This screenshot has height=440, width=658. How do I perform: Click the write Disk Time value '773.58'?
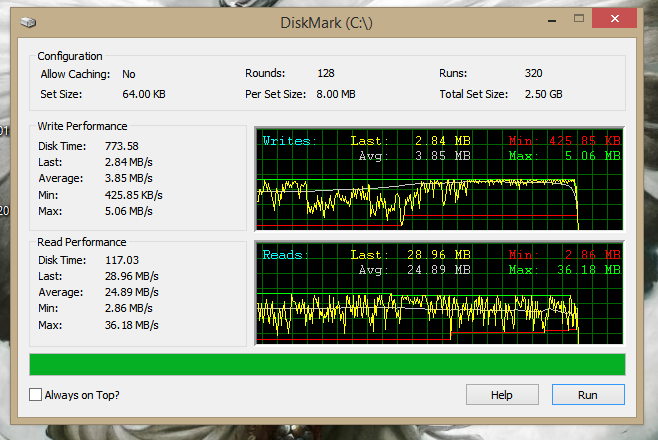(121, 146)
